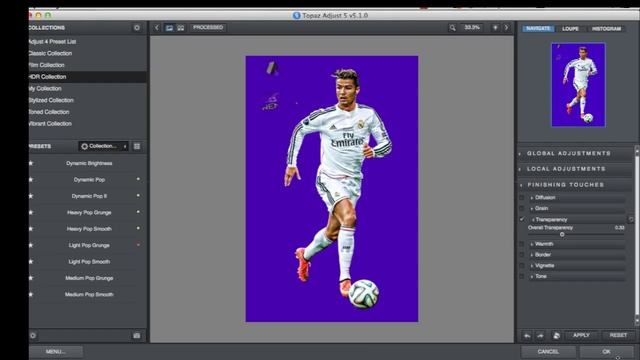Viewport: 640px width, 360px height.
Task: Enable the Grain checkbox
Action: (522, 209)
